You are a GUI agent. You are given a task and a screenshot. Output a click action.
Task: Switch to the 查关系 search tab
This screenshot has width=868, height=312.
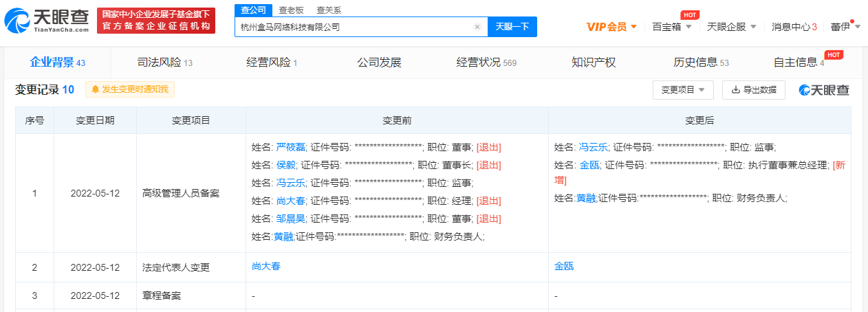pyautogui.click(x=329, y=10)
